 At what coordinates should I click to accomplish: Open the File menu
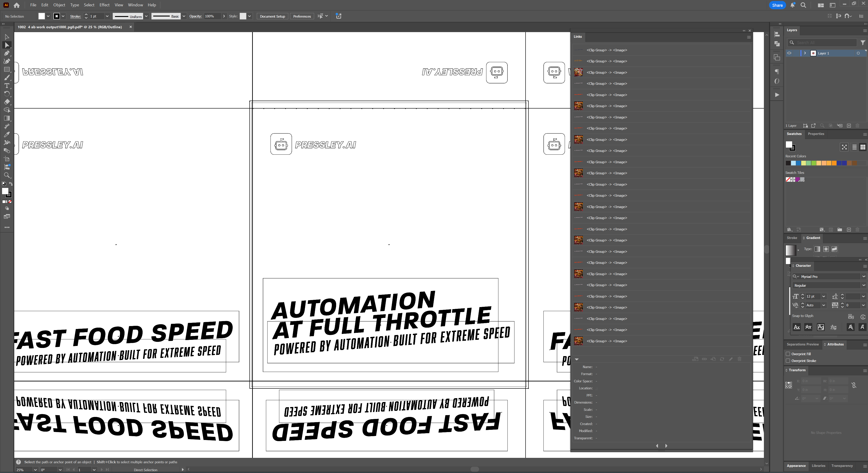tap(33, 5)
